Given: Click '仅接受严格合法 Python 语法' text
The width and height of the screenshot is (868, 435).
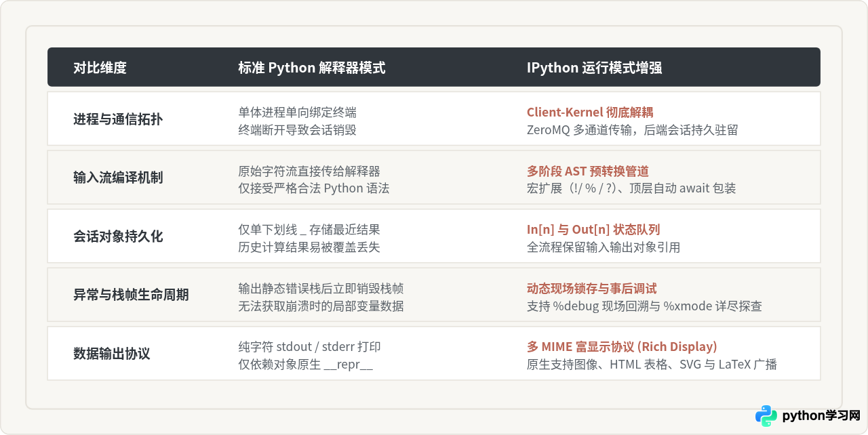Looking at the screenshot, I should pyautogui.click(x=314, y=188).
